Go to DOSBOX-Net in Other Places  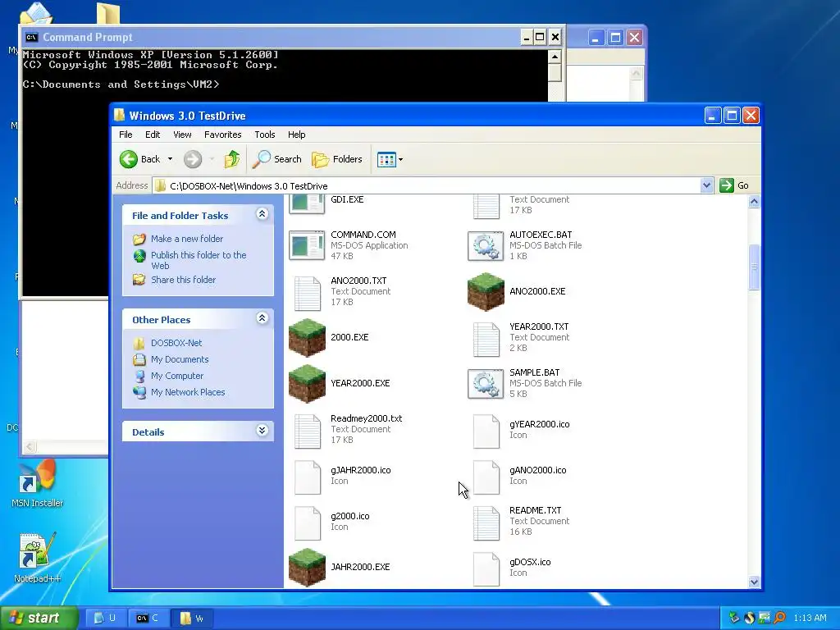(x=176, y=343)
